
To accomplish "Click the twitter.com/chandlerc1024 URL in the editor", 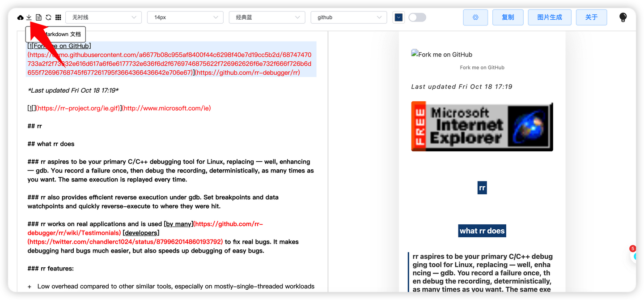I will (125, 242).
